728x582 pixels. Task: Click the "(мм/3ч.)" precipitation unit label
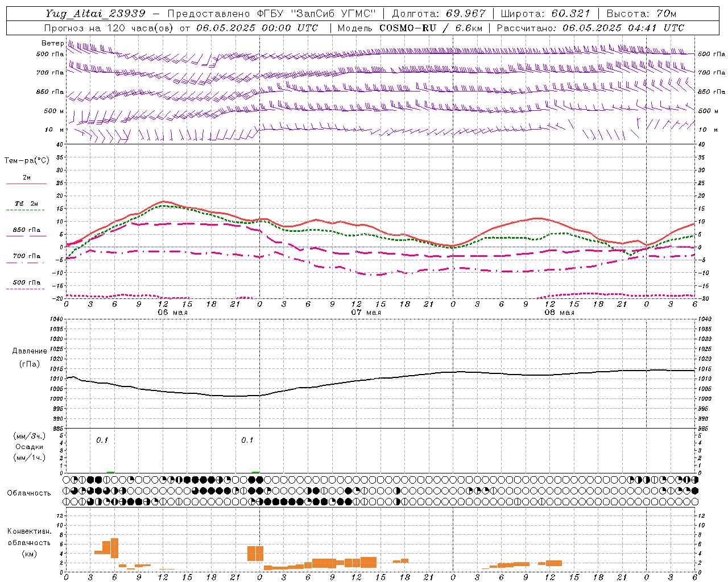coord(30,436)
